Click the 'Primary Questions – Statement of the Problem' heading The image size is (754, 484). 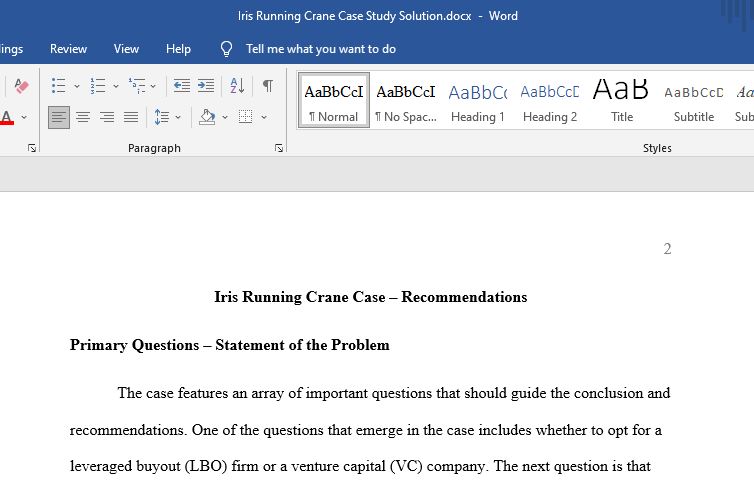[x=229, y=345]
